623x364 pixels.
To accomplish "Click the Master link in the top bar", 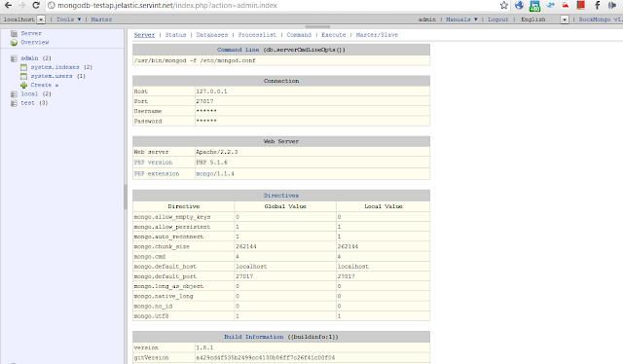I will 101,19.
